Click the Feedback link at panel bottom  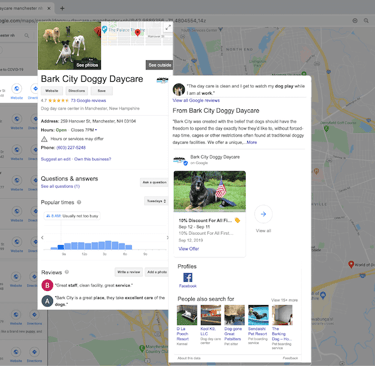290,358
